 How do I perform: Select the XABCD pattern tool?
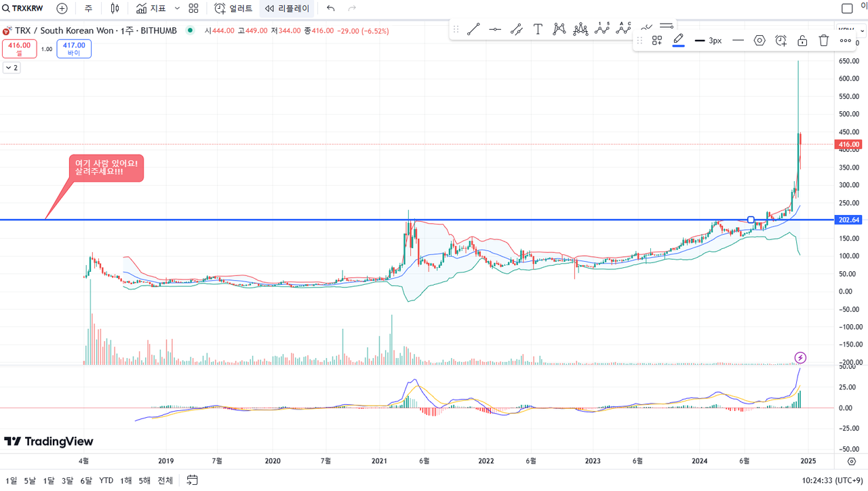click(x=559, y=29)
